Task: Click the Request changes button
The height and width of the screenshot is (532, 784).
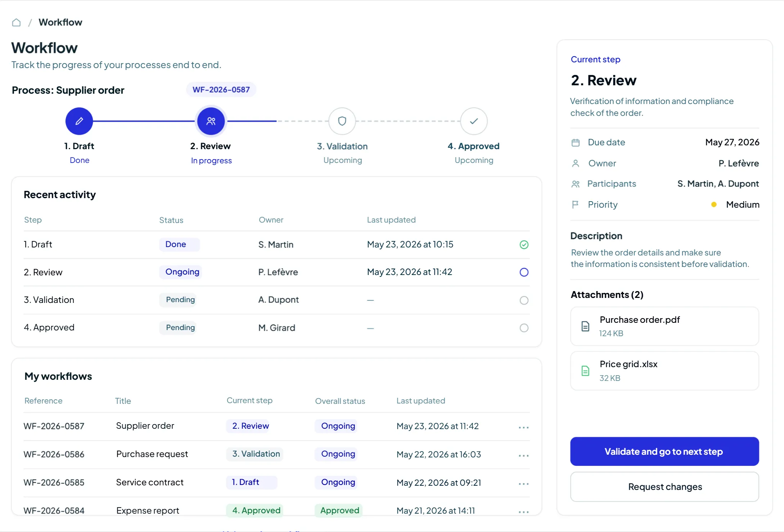Action: tap(665, 487)
